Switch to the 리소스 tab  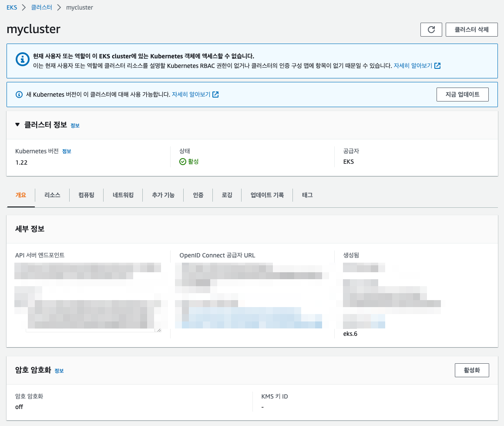coord(52,195)
